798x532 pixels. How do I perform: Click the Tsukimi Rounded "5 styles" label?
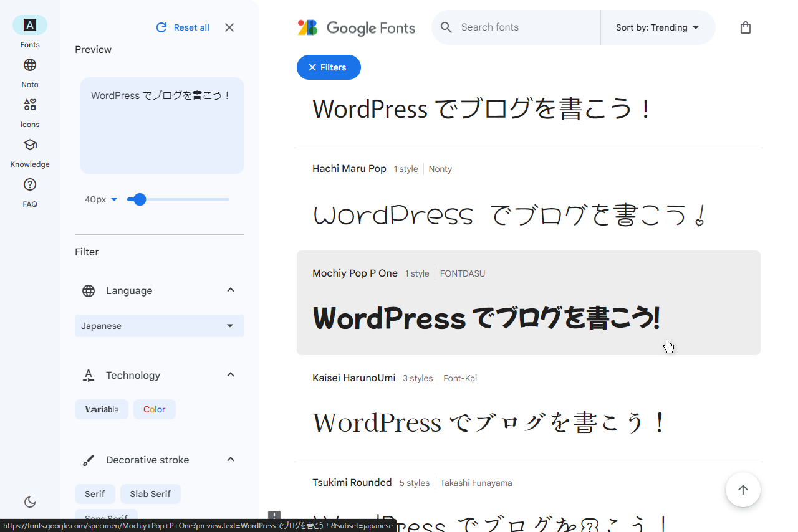[x=415, y=483]
